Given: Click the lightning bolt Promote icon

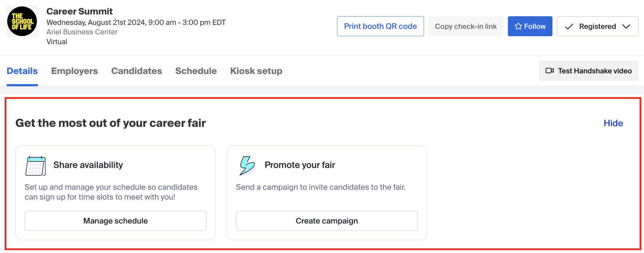Looking at the screenshot, I should point(247,166).
